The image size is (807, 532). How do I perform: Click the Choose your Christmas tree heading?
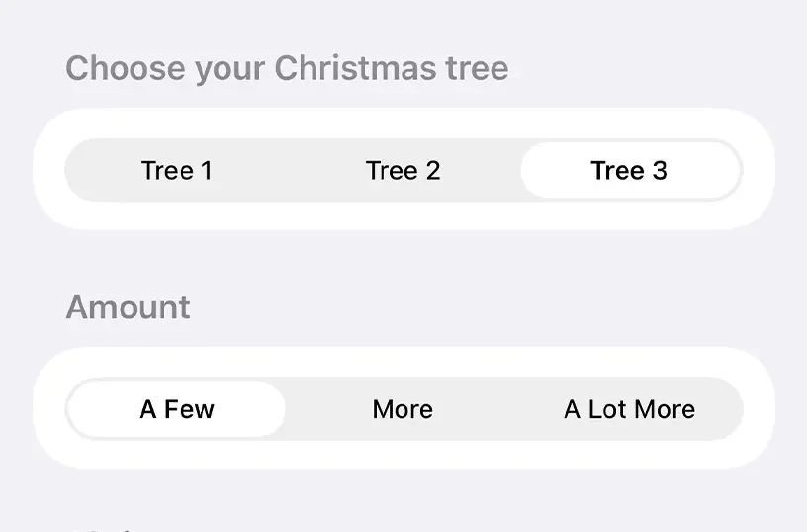[287, 68]
